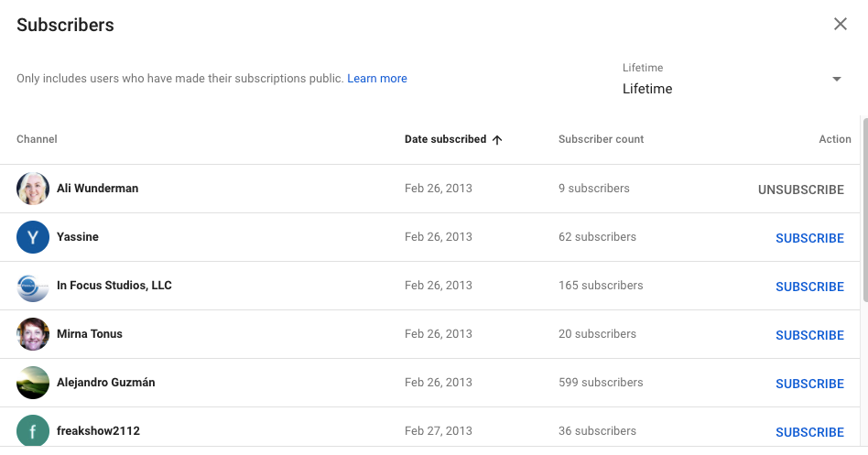Click Yassine's blue Y avatar
Screen dimensions: 868x455
(33, 237)
